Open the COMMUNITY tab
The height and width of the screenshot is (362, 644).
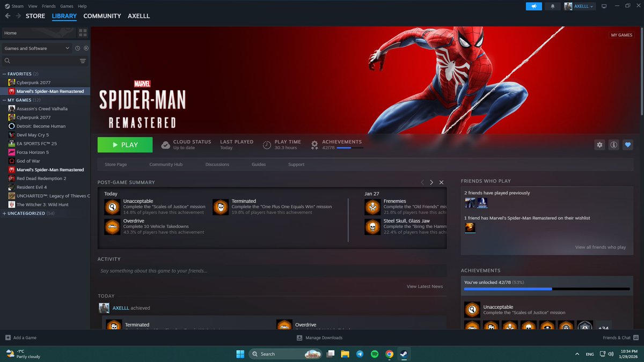(102, 16)
